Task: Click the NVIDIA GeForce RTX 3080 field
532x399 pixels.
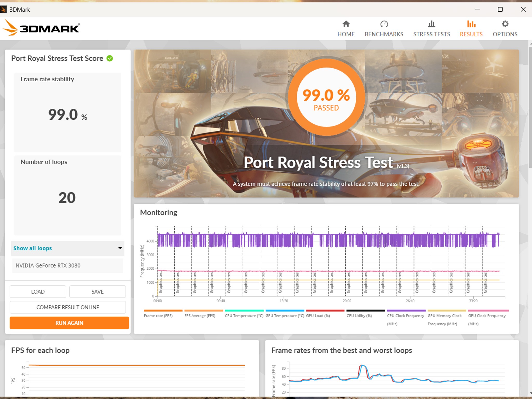Action: click(x=68, y=265)
